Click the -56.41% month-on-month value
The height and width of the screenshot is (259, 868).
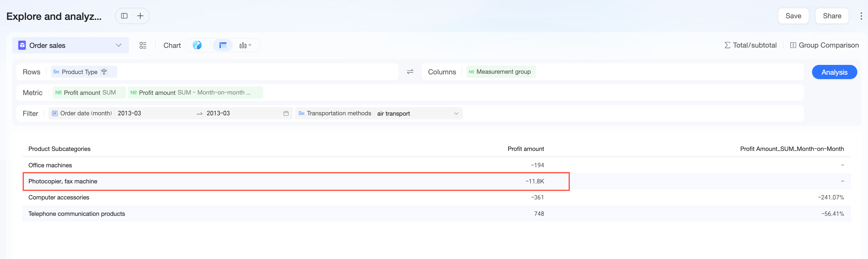[x=833, y=214]
